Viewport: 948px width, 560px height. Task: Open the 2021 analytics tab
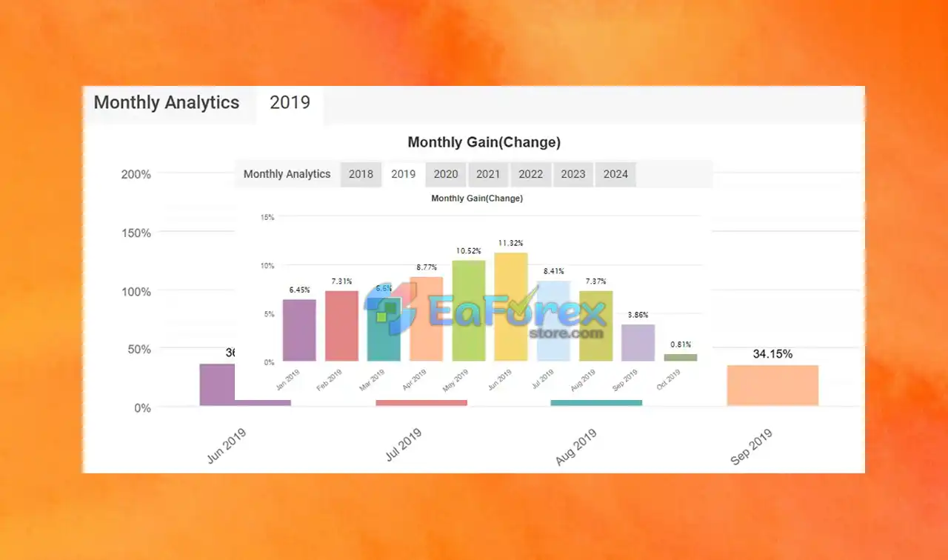coord(488,174)
